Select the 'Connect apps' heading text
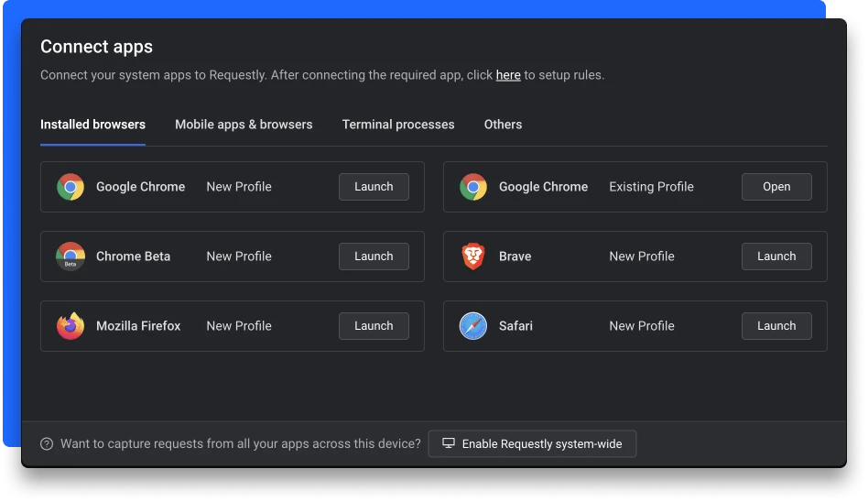The width and height of the screenshot is (868, 502). point(96,47)
